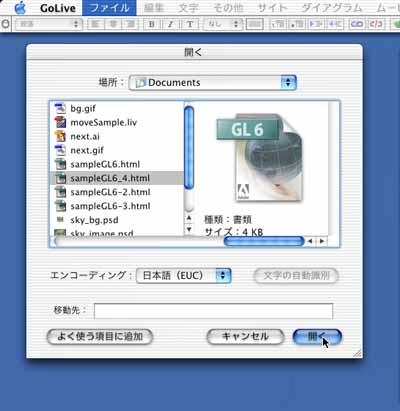Click the file list vertical scrollbar thumb
The width and height of the screenshot is (400, 411).
click(189, 148)
